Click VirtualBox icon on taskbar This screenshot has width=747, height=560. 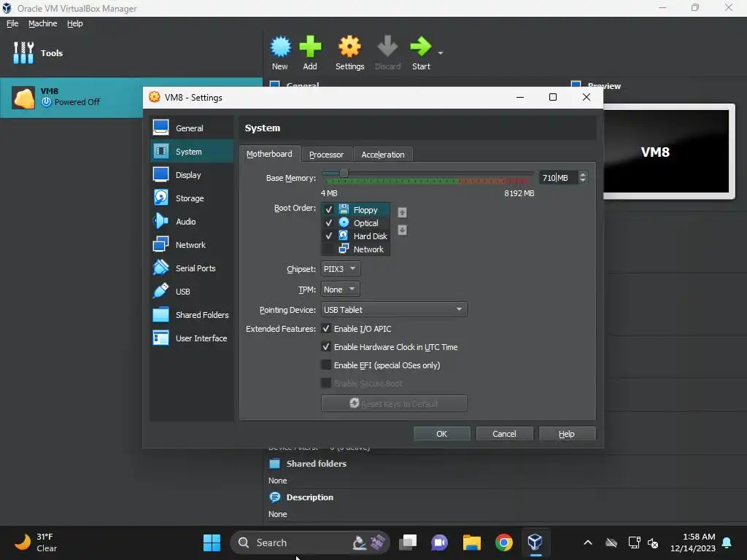pos(535,542)
